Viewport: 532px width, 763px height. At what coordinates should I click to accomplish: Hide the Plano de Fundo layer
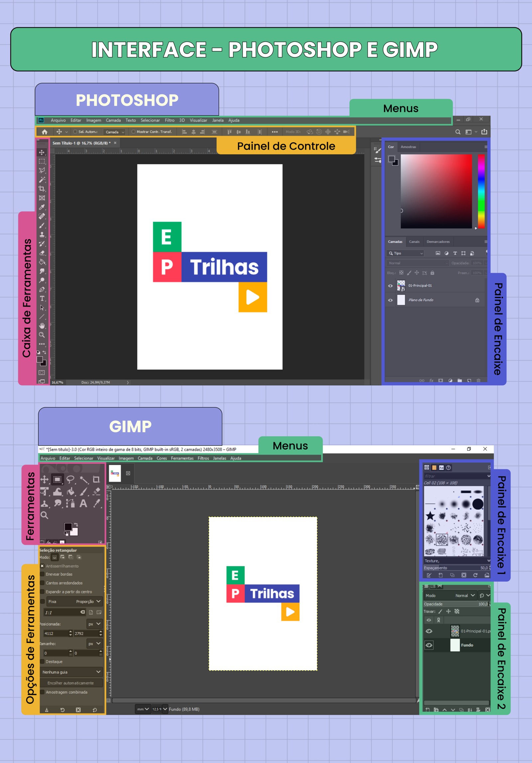[390, 300]
